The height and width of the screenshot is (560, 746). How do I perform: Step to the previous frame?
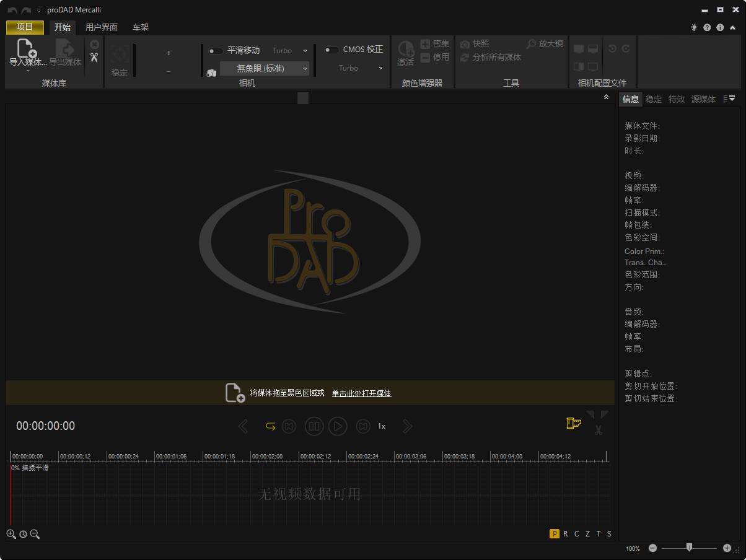tap(289, 426)
